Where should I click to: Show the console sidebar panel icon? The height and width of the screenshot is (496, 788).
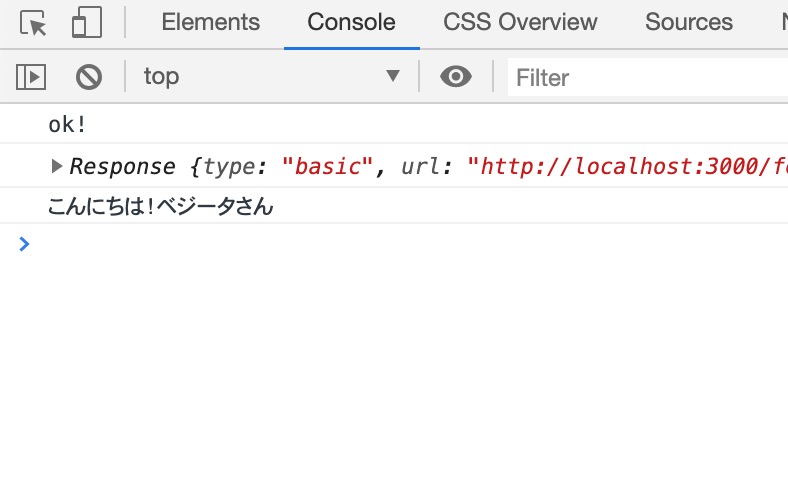pyautogui.click(x=31, y=77)
